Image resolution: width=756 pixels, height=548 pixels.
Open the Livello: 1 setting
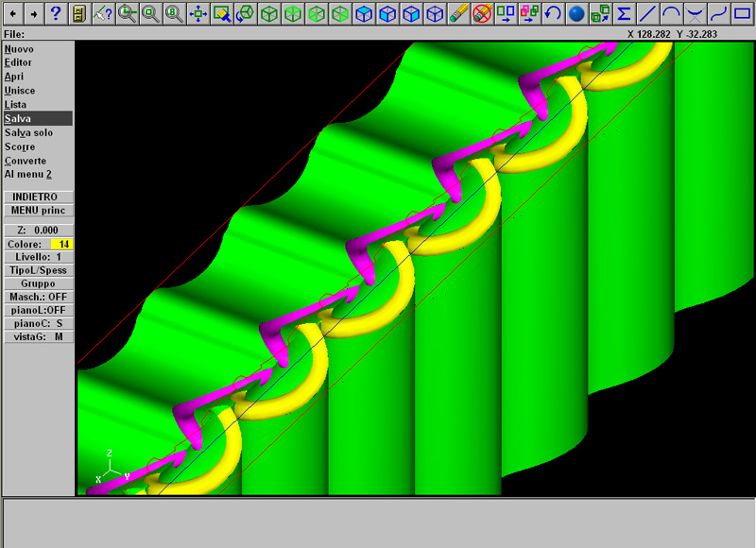pos(39,257)
